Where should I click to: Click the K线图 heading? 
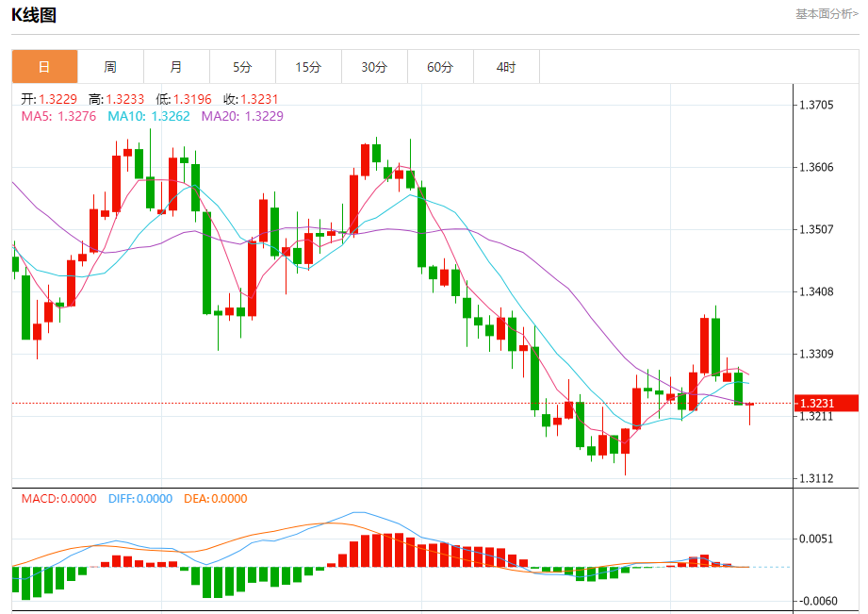tap(34, 15)
